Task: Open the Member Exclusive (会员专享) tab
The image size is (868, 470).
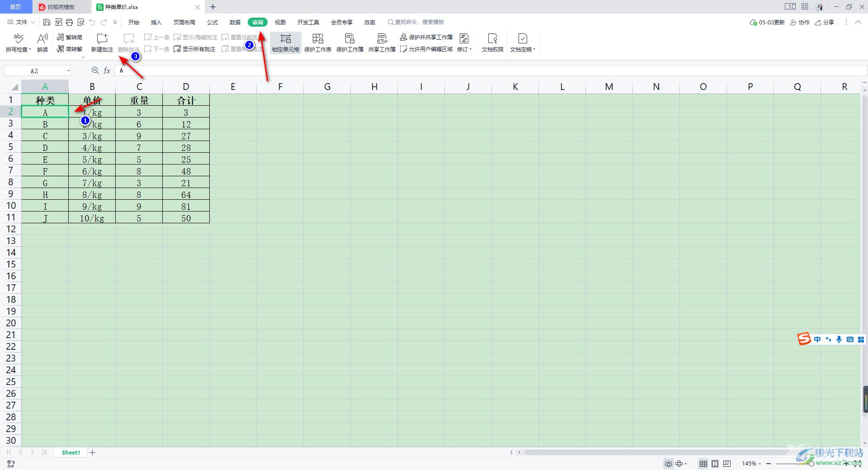Action: [x=342, y=22]
